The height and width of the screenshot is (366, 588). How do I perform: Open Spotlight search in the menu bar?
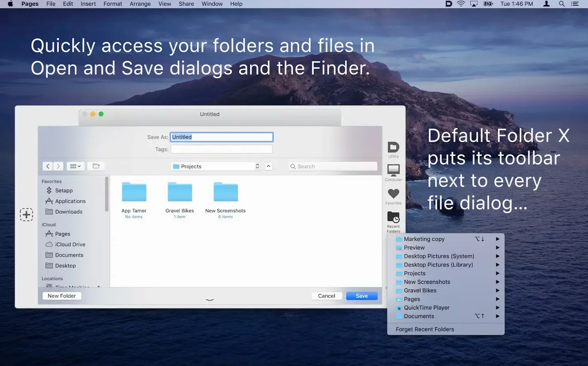[x=562, y=4]
